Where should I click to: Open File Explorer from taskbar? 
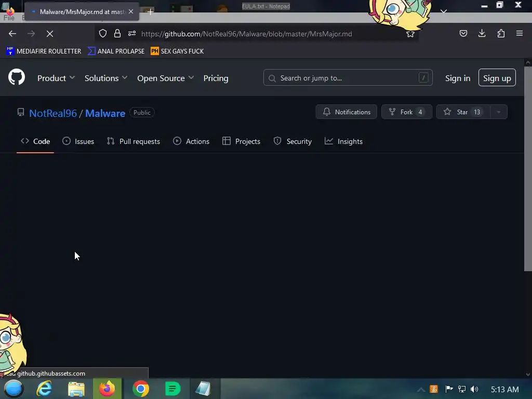76,389
